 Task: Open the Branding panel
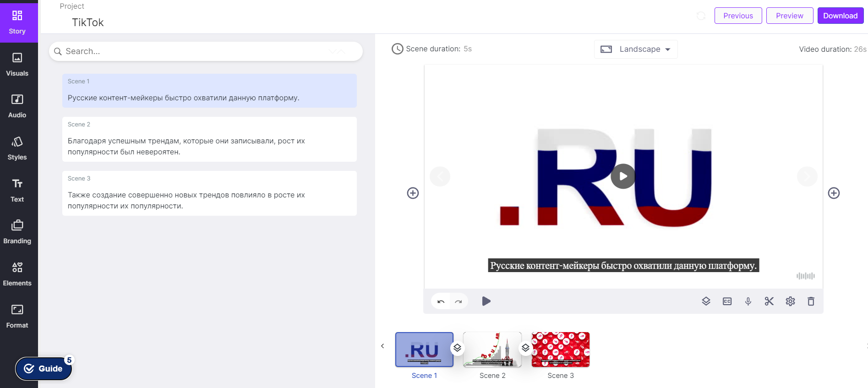17,232
